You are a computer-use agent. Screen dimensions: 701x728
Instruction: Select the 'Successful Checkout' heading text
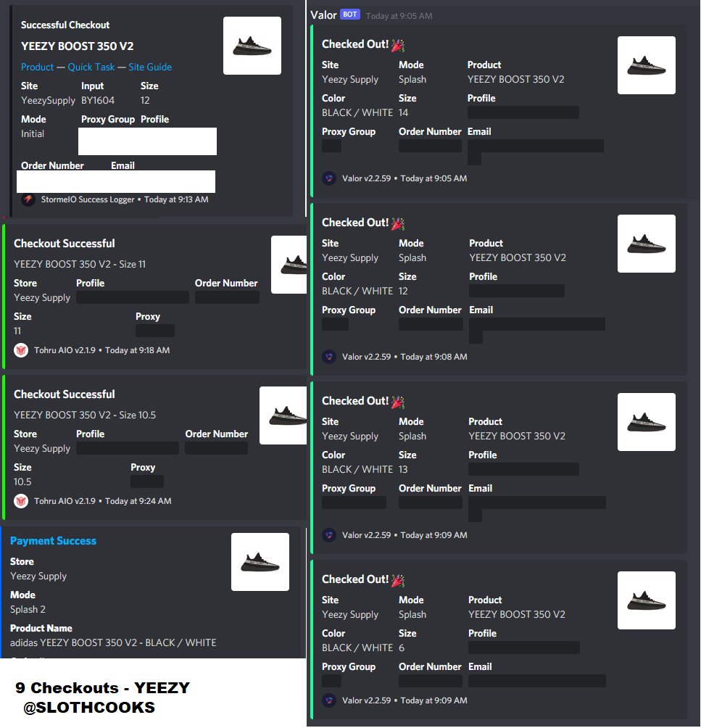(65, 25)
